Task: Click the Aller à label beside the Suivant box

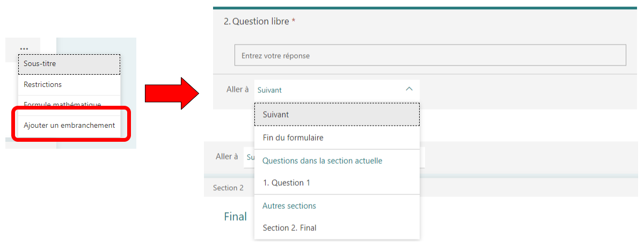Action: [234, 89]
